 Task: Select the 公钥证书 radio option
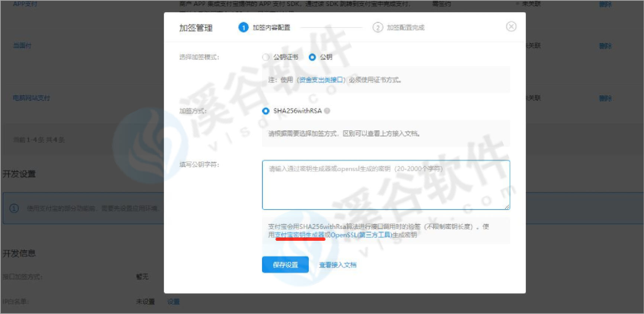(266, 57)
